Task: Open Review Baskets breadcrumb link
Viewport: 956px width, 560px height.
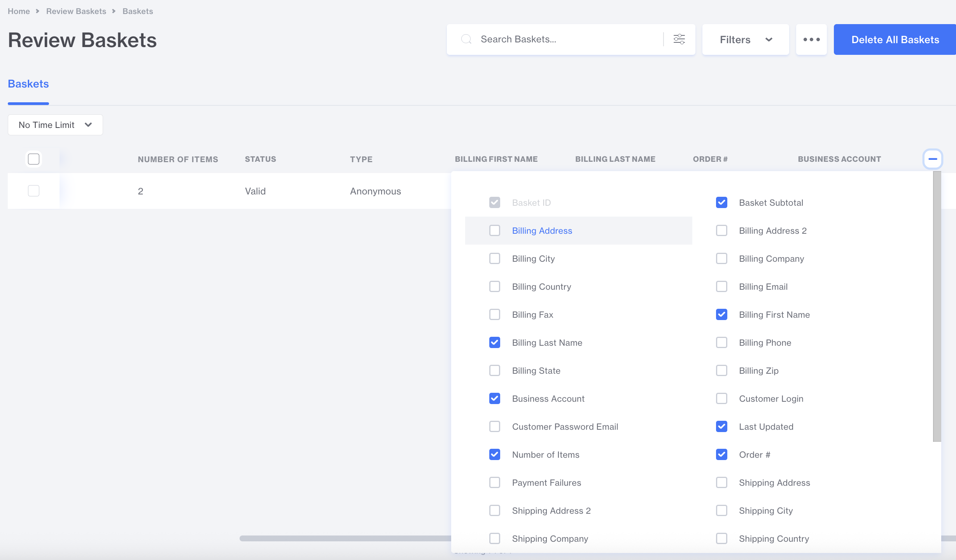Action: click(76, 11)
